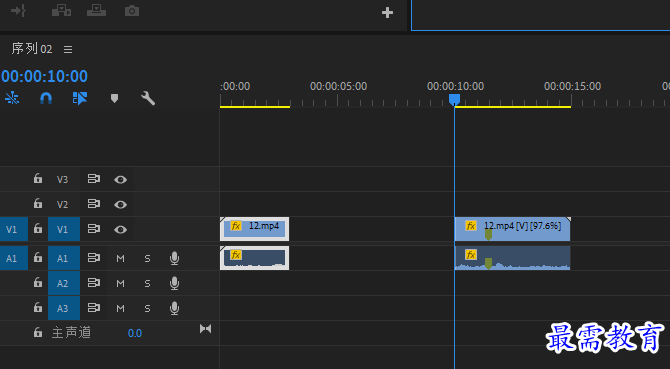Toggle insert sequences as nests option

(x=12, y=98)
